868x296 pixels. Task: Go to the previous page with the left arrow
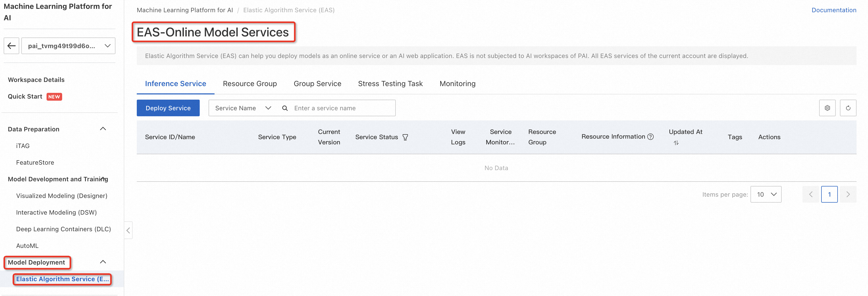[x=810, y=195]
